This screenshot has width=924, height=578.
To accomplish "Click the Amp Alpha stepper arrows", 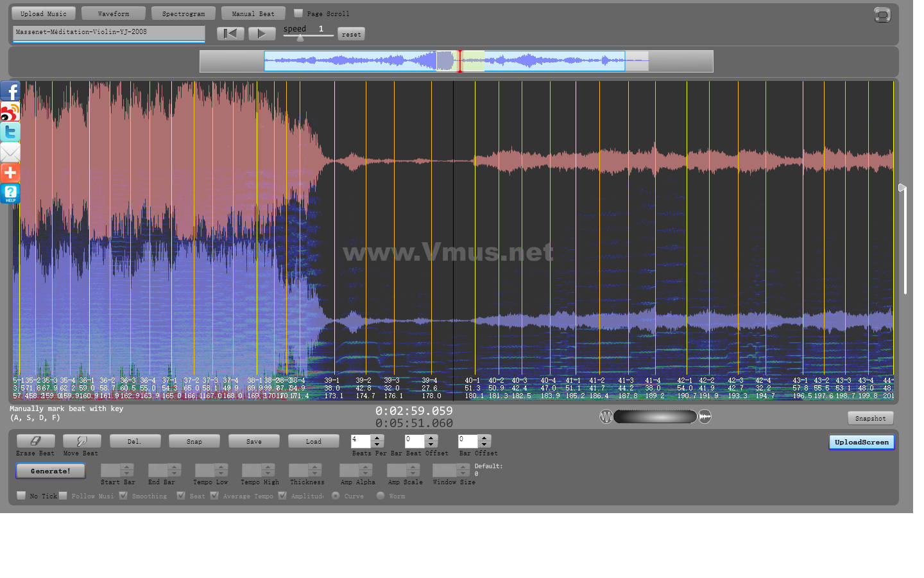I will coord(366,470).
